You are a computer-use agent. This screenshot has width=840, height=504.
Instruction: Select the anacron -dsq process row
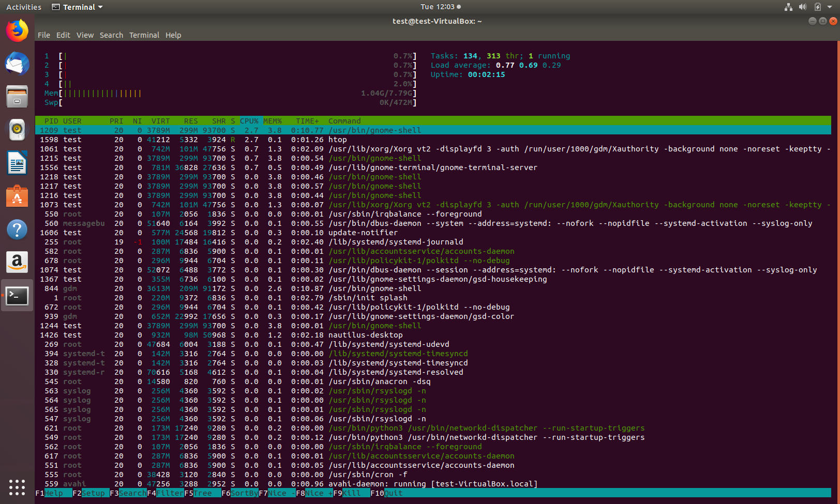click(433, 381)
